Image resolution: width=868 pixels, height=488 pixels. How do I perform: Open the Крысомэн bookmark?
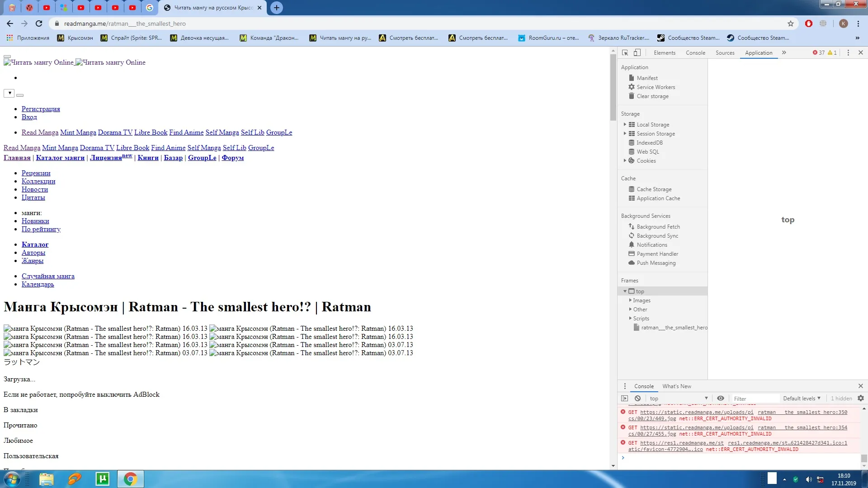pos(75,38)
